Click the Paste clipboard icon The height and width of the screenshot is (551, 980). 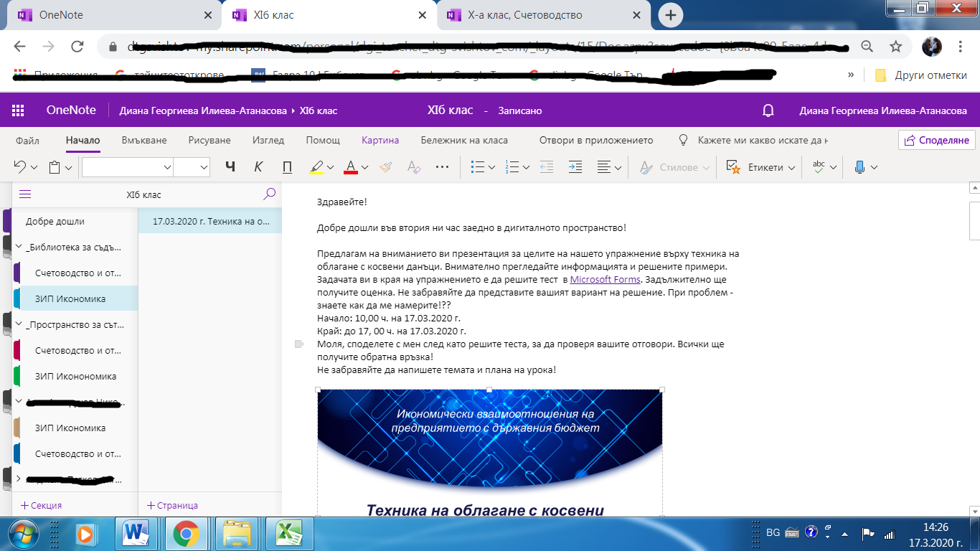coord(55,167)
